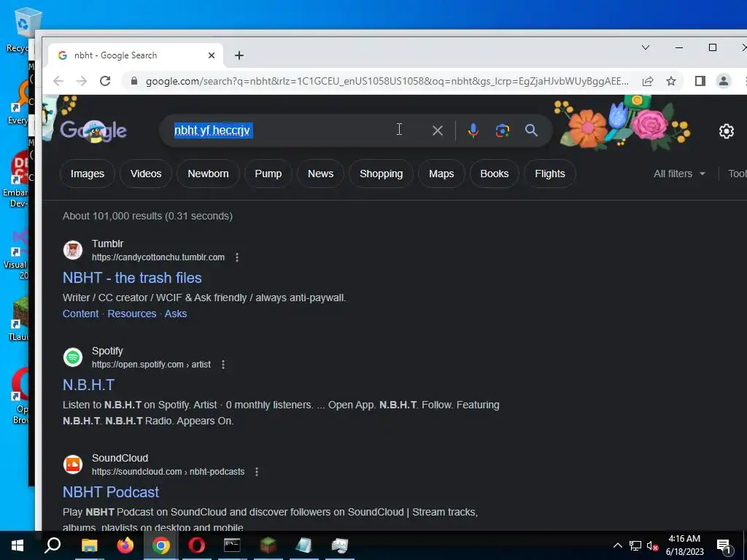Search by image with Google Lens icon
The image size is (747, 560).
(x=502, y=131)
